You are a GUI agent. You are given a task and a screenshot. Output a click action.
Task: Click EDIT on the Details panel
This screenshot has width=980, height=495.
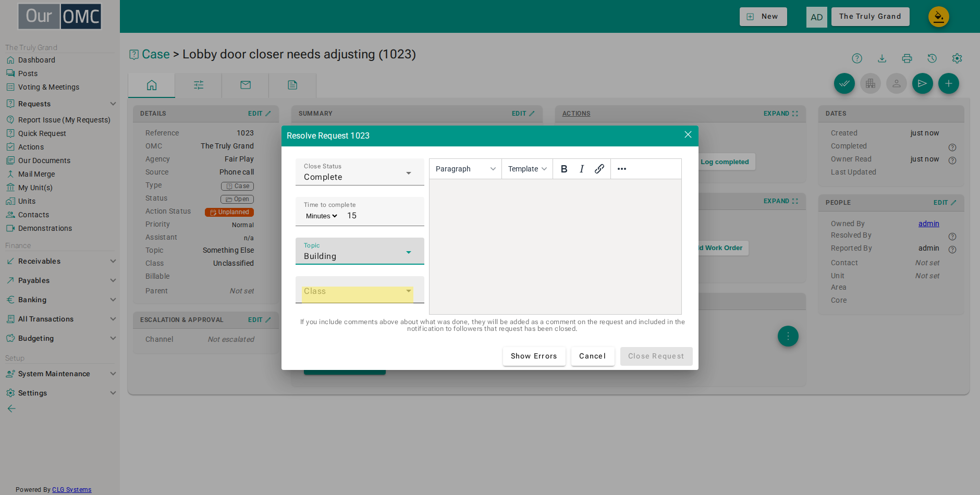pyautogui.click(x=259, y=114)
